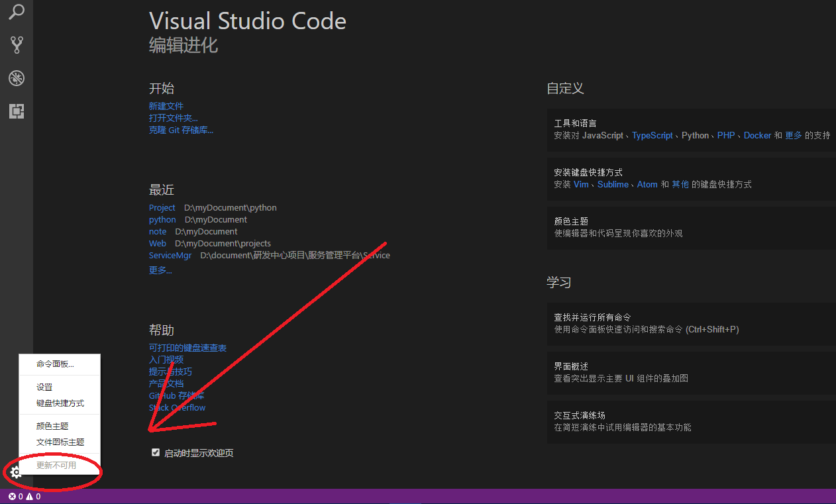The image size is (836, 504).
Task: Open the Search view in the activity bar
Action: (x=16, y=12)
